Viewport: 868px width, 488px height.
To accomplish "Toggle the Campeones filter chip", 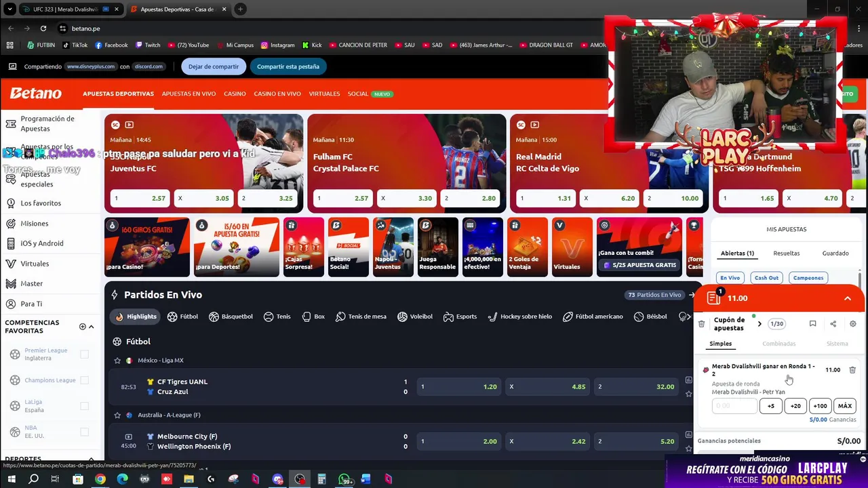I will (x=808, y=278).
